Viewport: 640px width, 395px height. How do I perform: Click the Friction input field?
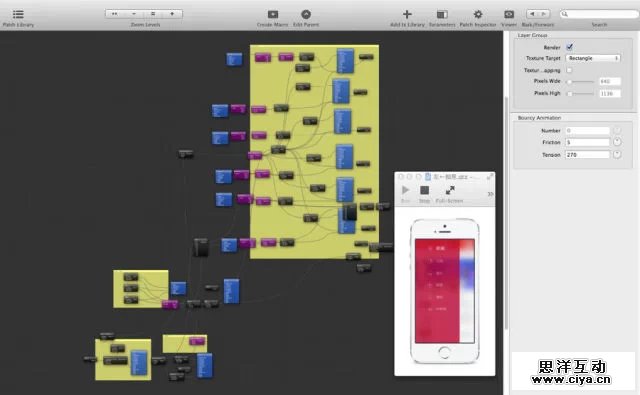(587, 142)
